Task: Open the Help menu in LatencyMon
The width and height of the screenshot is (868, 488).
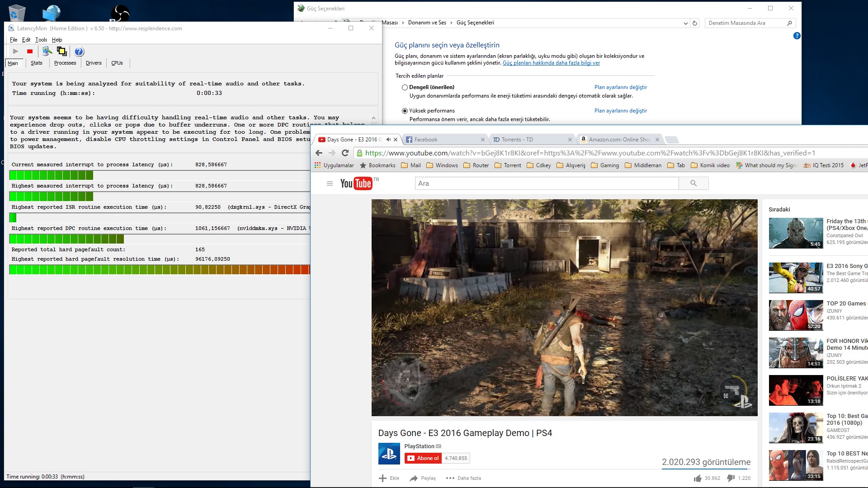Action: [57, 40]
